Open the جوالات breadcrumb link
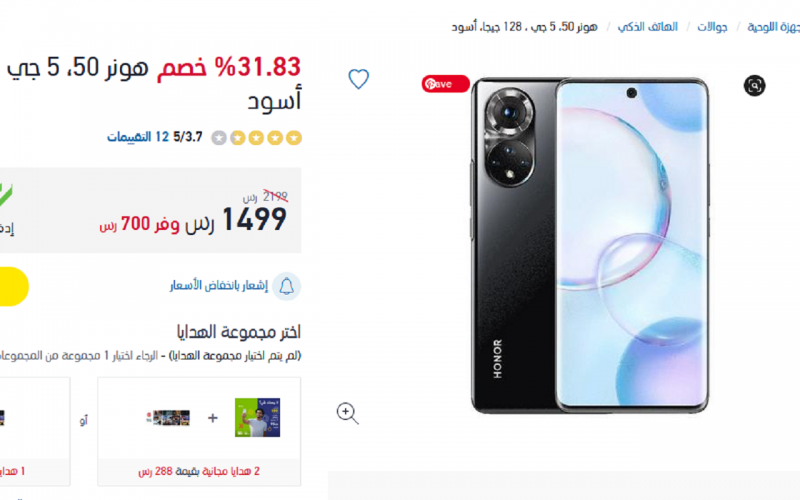Viewport: 800px width, 500px height. (x=712, y=27)
